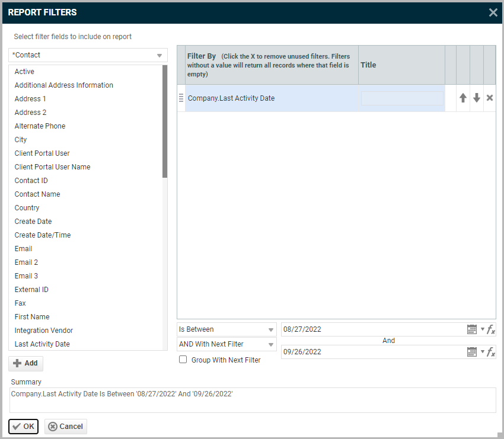Open function editor for start date
Viewport: 504px width, 439px height.
tap(491, 330)
